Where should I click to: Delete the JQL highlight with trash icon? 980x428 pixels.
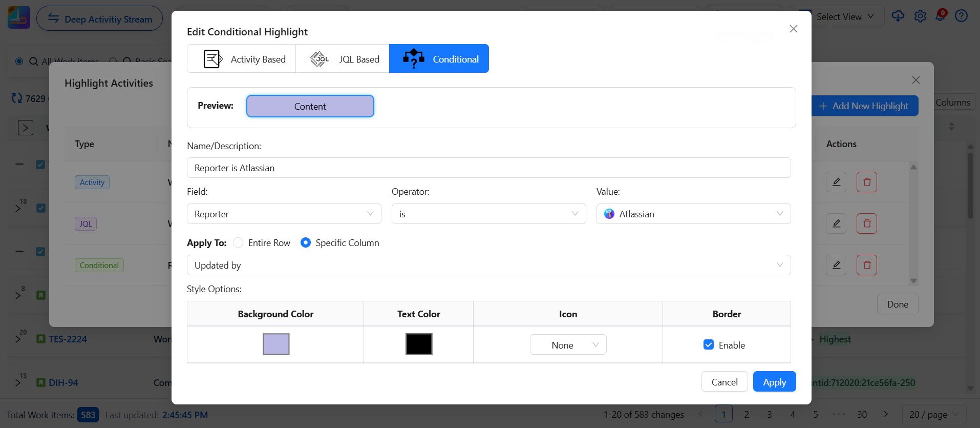click(866, 223)
